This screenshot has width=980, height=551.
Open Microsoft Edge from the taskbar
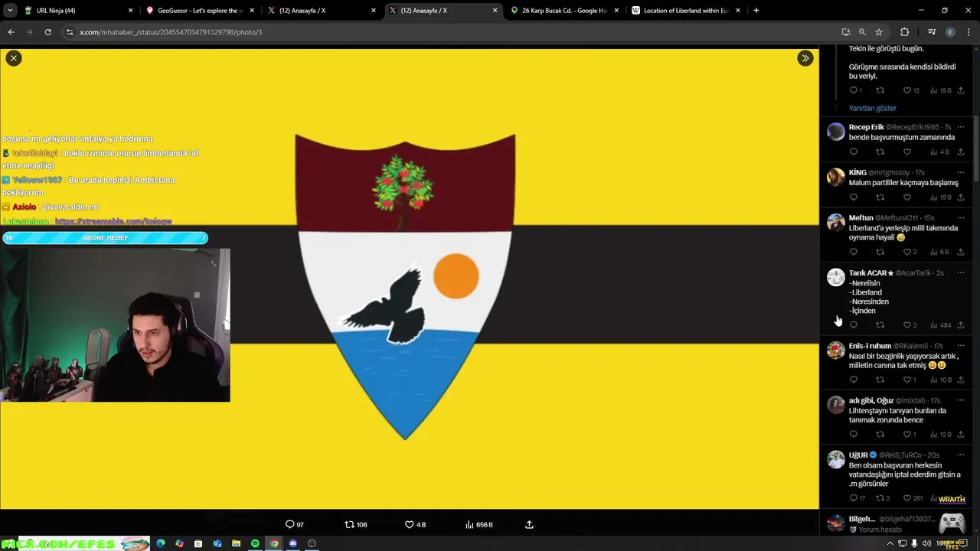pos(160,543)
